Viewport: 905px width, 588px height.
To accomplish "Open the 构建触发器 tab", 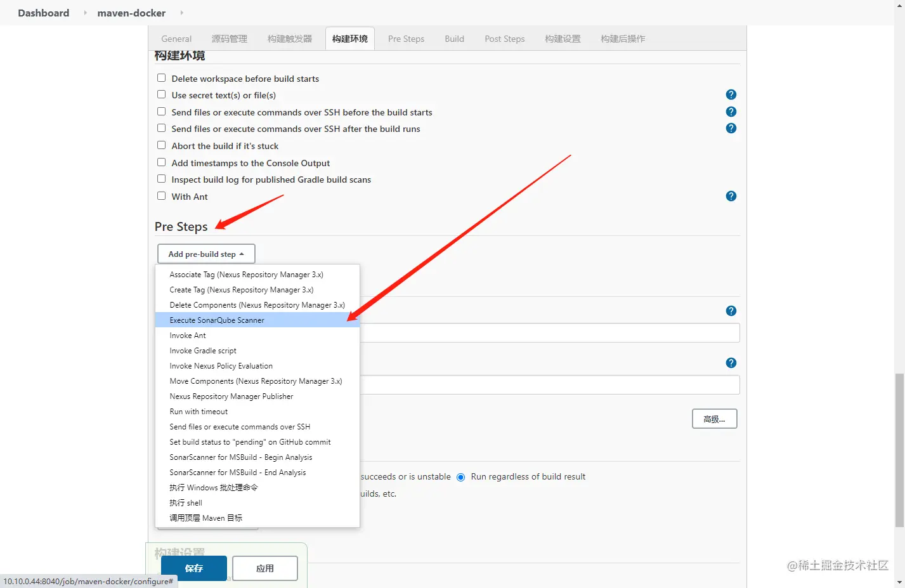I will coord(290,39).
